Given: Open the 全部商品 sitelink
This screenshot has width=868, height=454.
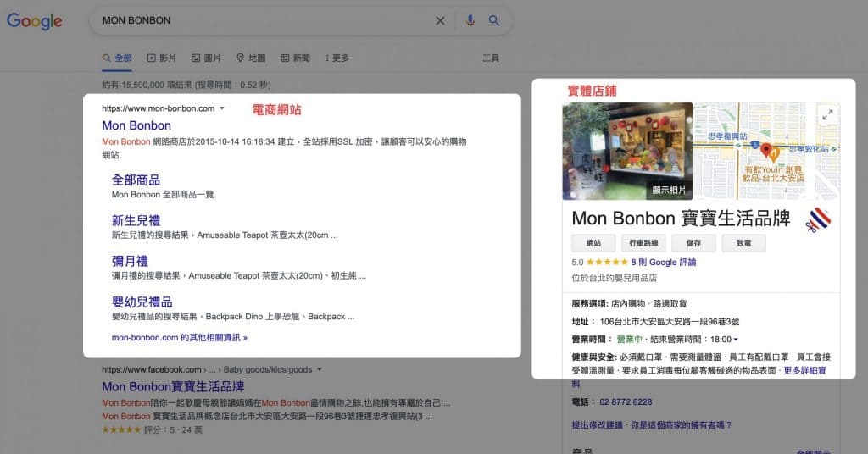Looking at the screenshot, I should tap(136, 180).
